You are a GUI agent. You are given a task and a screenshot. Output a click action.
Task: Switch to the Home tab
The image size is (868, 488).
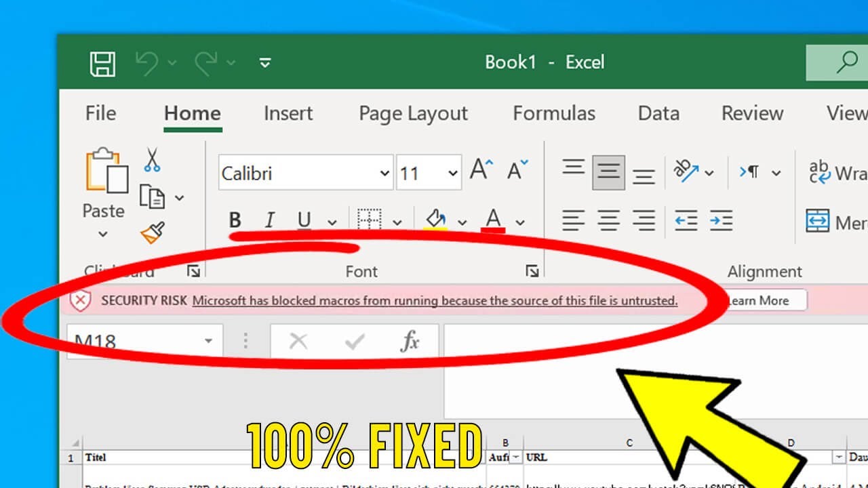(193, 113)
